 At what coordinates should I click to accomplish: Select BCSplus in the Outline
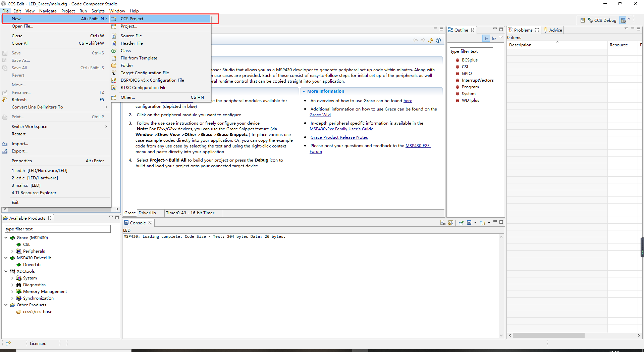469,60
